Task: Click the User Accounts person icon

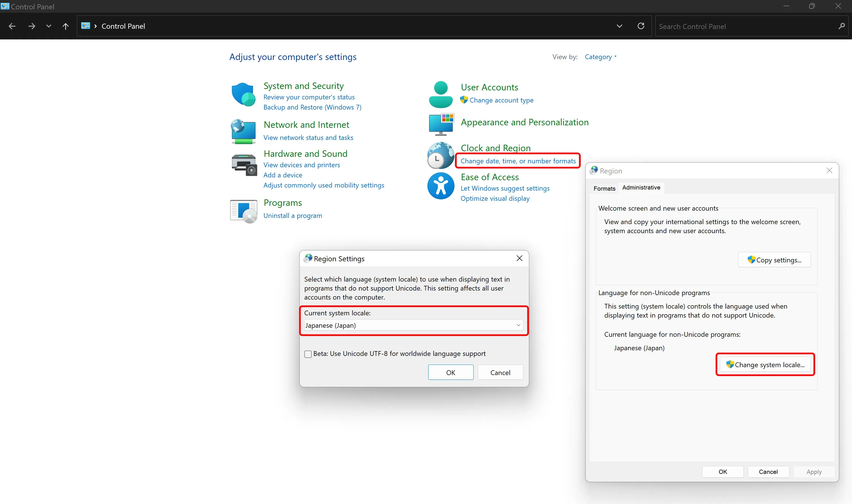Action: [x=440, y=94]
